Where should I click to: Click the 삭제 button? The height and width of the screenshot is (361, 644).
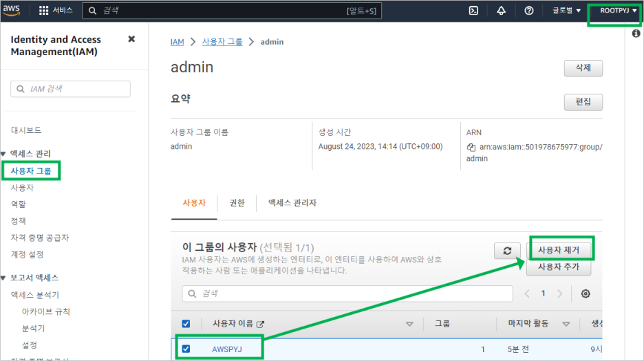point(583,68)
